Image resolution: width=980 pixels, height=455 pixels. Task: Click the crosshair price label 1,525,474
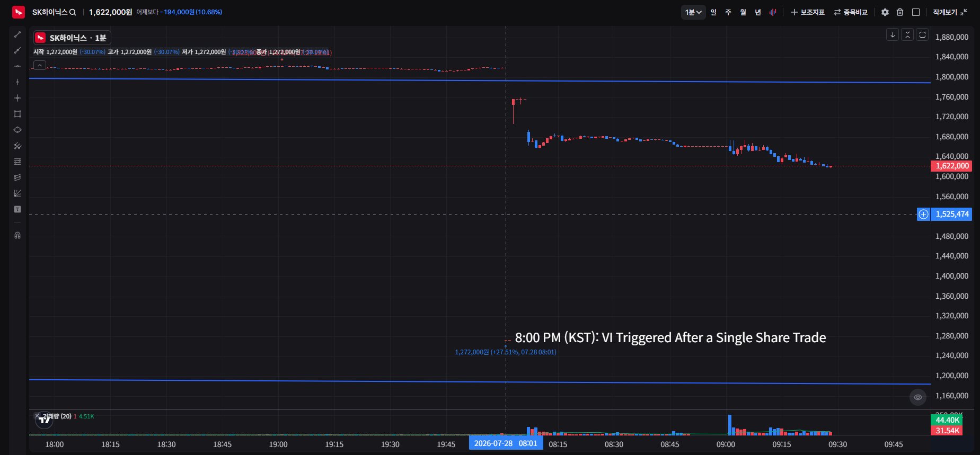click(x=951, y=215)
